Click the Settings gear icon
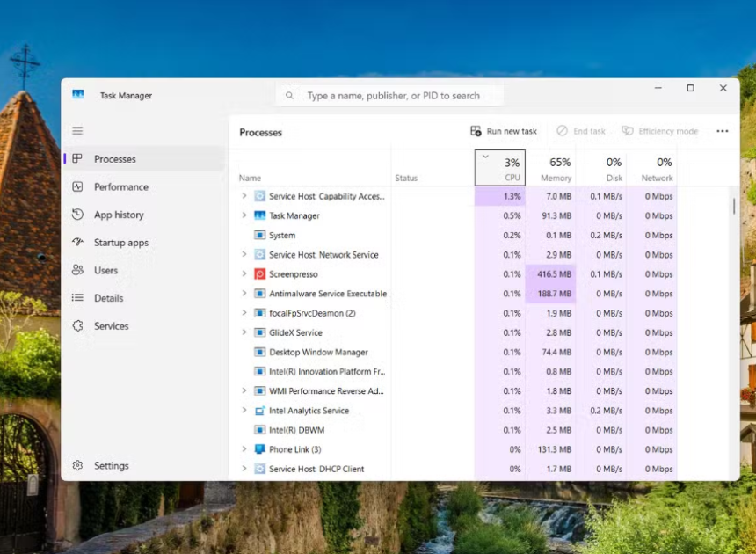This screenshot has width=756, height=554. tap(77, 465)
